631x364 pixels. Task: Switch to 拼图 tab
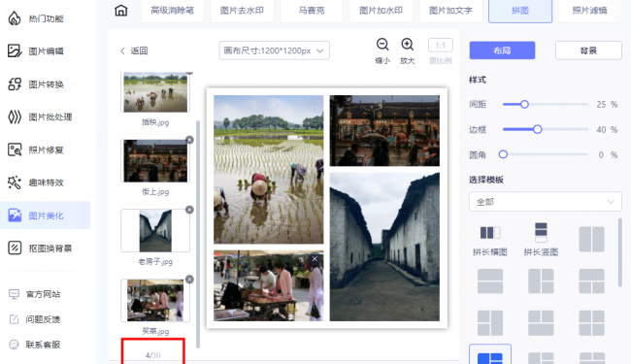click(520, 11)
